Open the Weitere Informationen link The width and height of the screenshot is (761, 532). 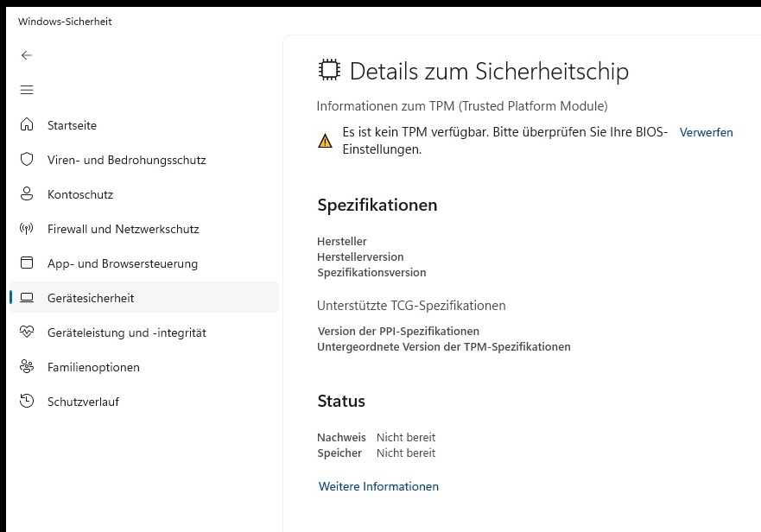point(378,486)
